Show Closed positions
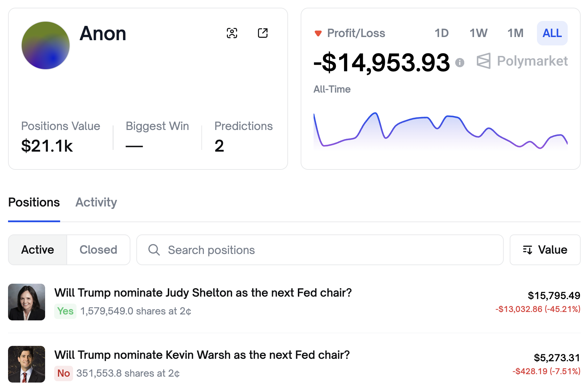Screen dimensions: 588x392 point(98,250)
